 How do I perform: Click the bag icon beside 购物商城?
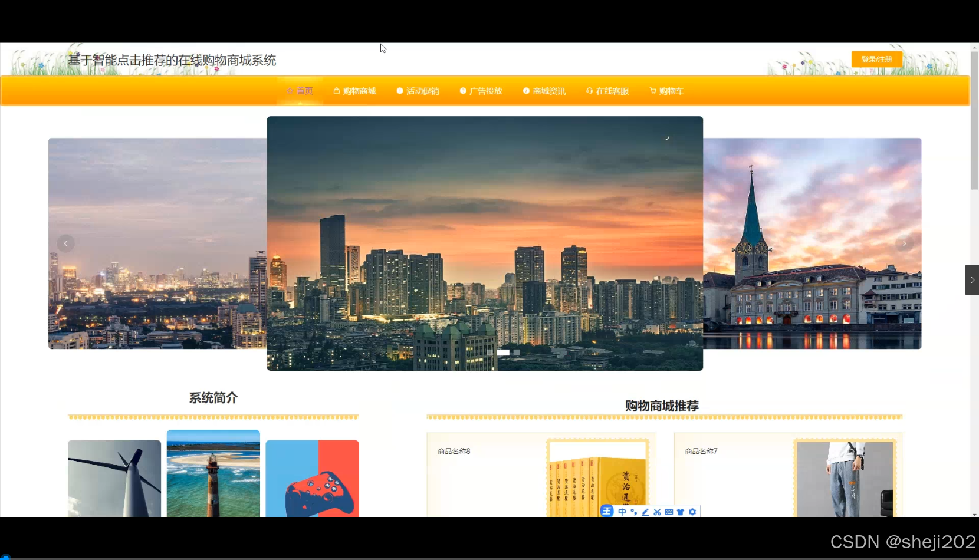[337, 91]
